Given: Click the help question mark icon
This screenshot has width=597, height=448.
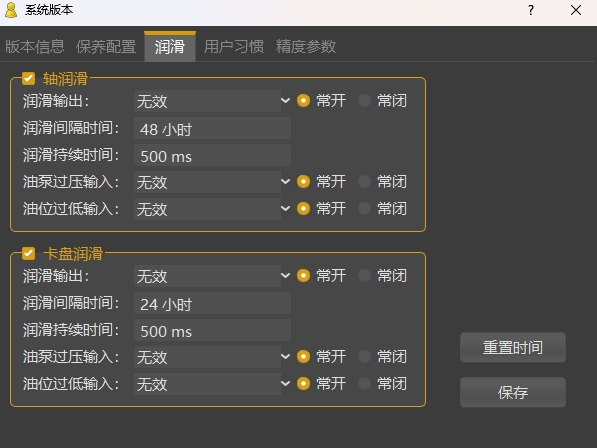Looking at the screenshot, I should pyautogui.click(x=531, y=10).
